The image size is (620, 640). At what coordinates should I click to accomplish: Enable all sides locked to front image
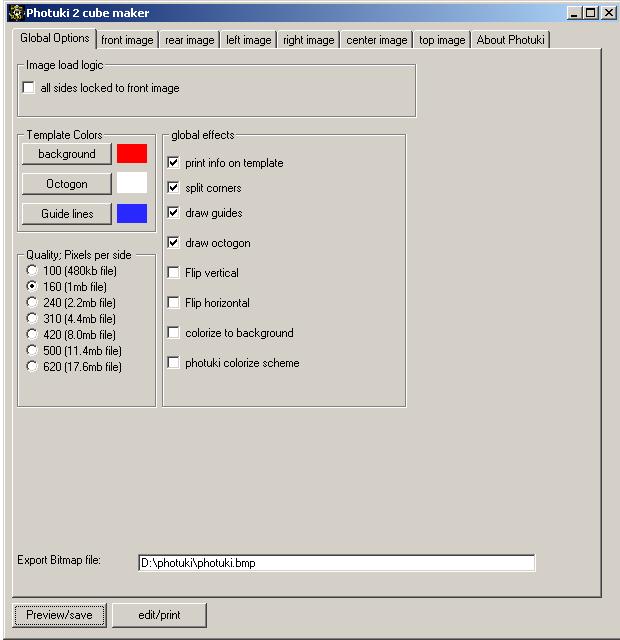29,88
